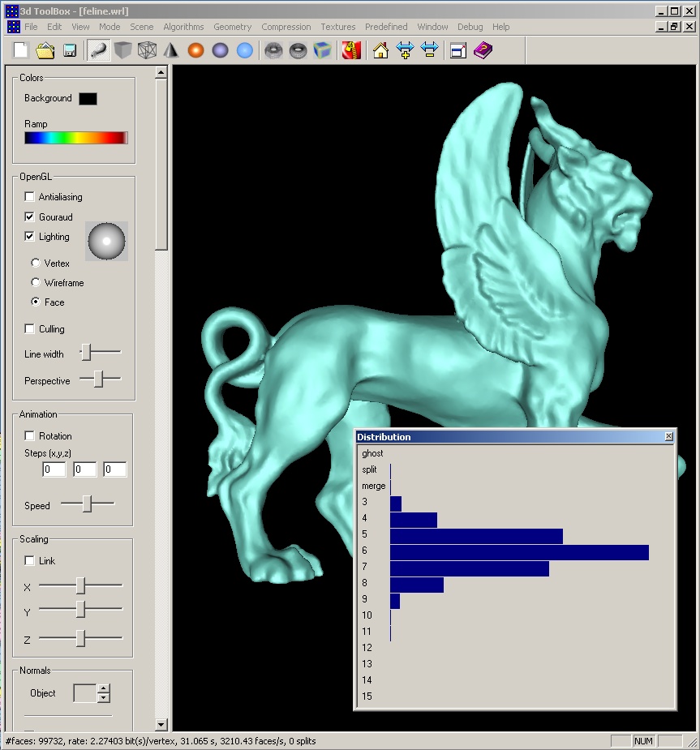Save the model using the floppy disk icon
The height and width of the screenshot is (750, 700).
click(x=70, y=50)
